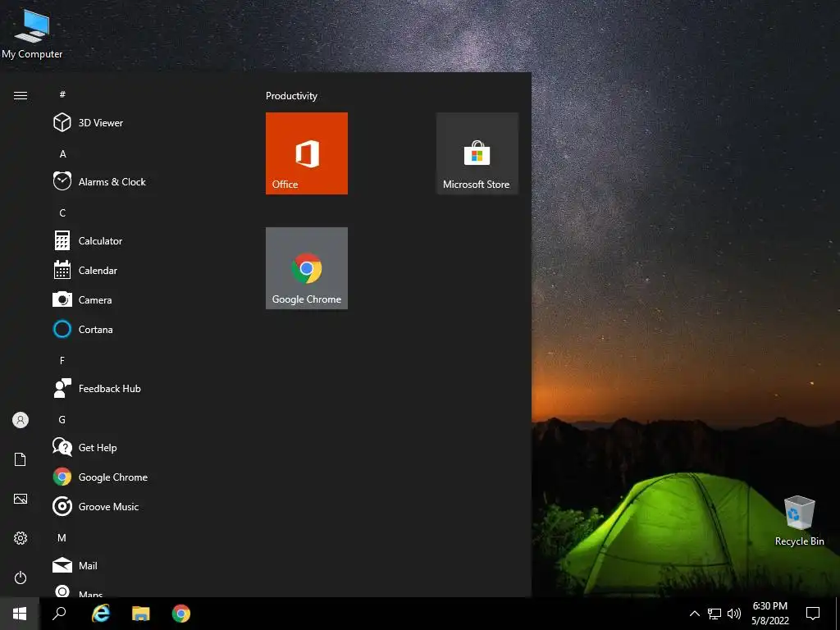Click the letter G section header
Viewport: 840px width, 630px height.
[62, 419]
